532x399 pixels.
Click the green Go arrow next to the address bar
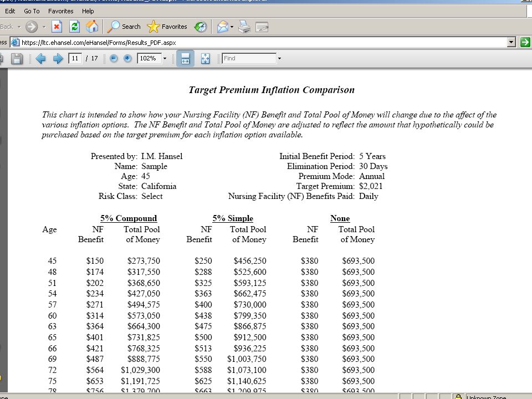(525, 43)
